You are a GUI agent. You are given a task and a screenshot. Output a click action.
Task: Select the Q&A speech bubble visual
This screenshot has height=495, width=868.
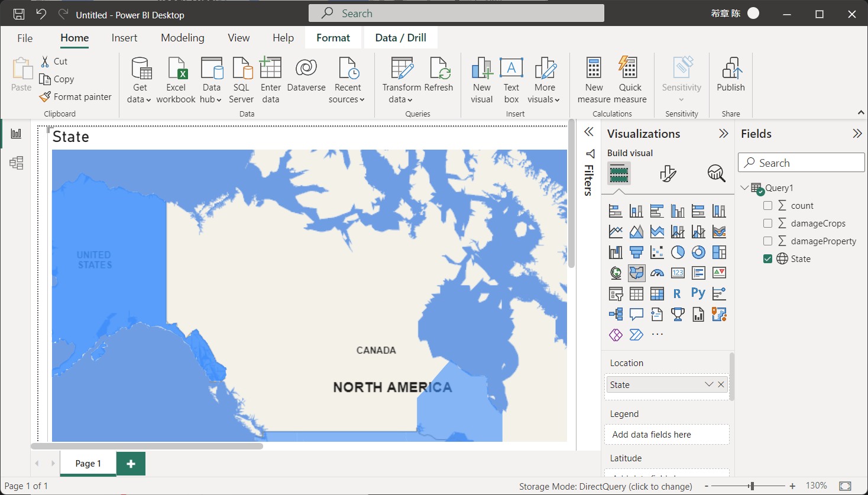(x=636, y=315)
